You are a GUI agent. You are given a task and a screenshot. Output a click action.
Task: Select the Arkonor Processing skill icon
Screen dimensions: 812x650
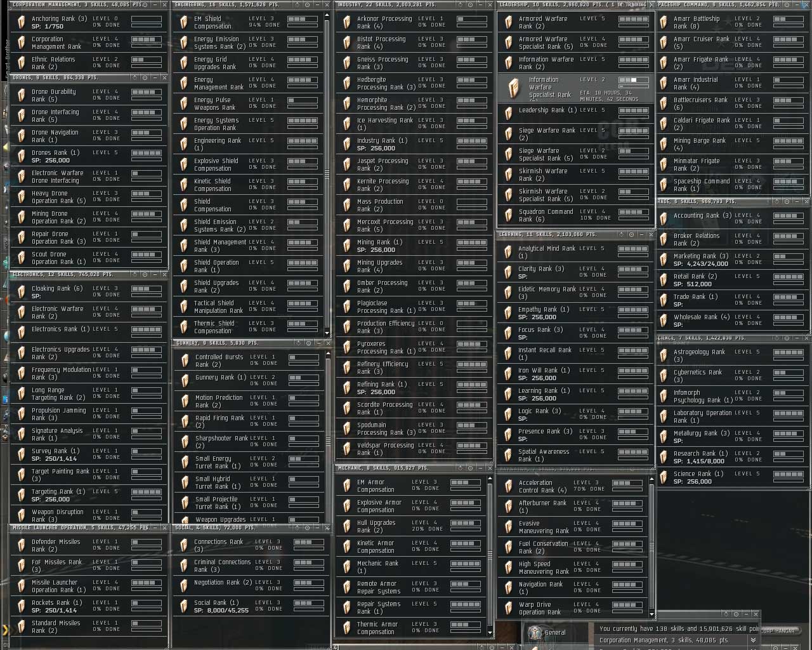point(346,23)
